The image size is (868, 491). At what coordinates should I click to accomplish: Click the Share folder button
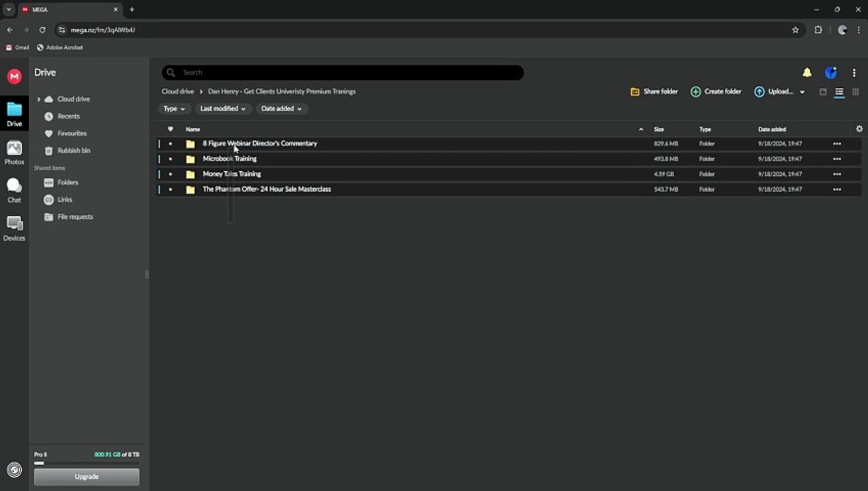654,91
